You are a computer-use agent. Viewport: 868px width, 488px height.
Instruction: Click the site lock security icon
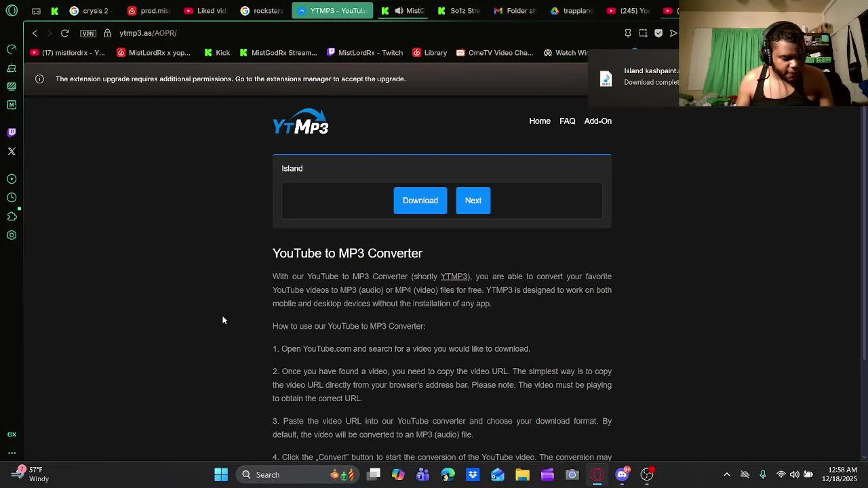coord(107,33)
